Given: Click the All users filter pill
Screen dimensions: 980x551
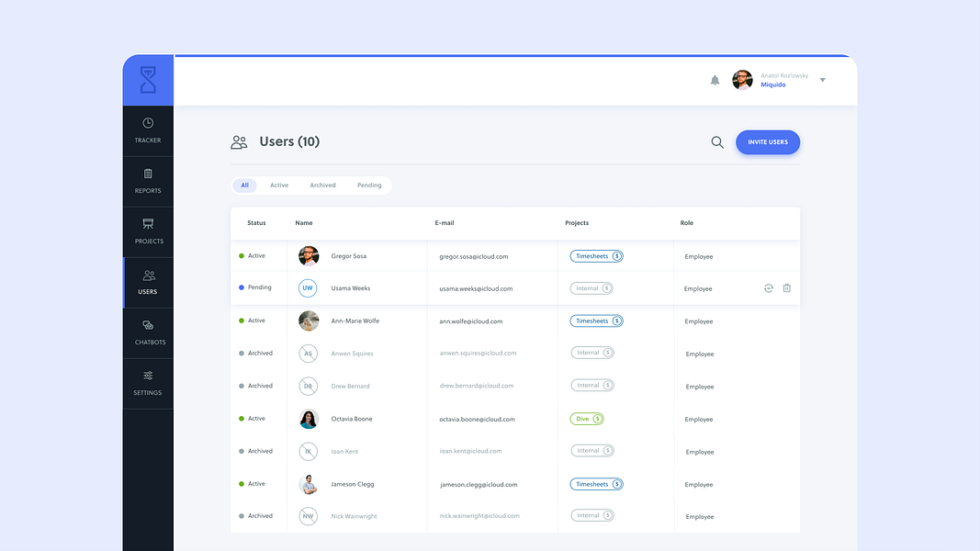Looking at the screenshot, I should pos(244,185).
